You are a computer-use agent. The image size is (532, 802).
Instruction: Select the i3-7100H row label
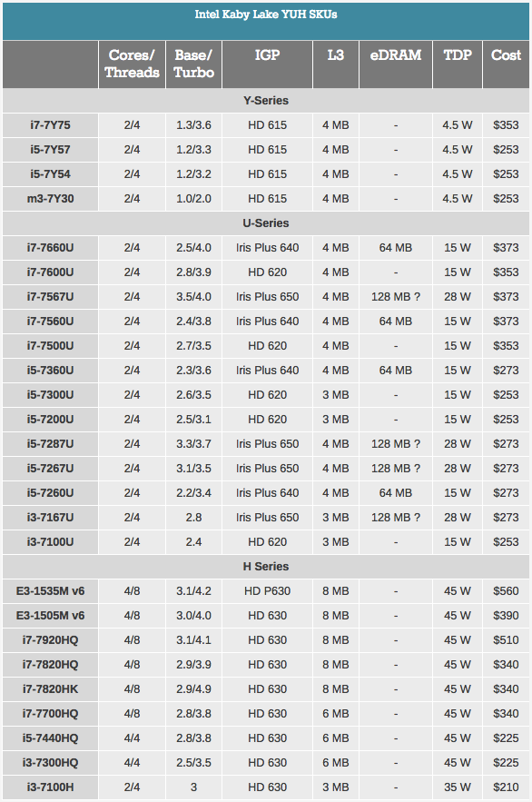coord(50,787)
